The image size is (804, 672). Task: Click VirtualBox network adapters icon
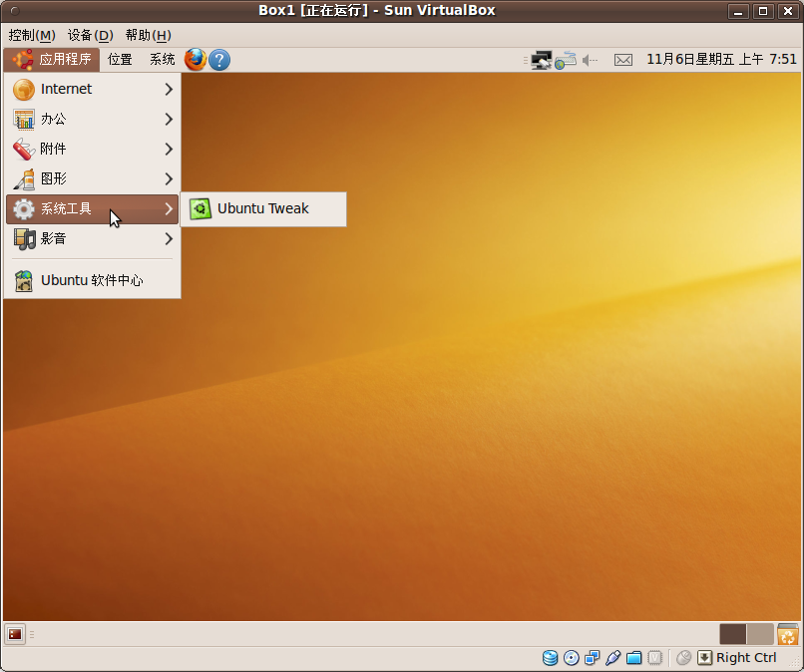593,658
